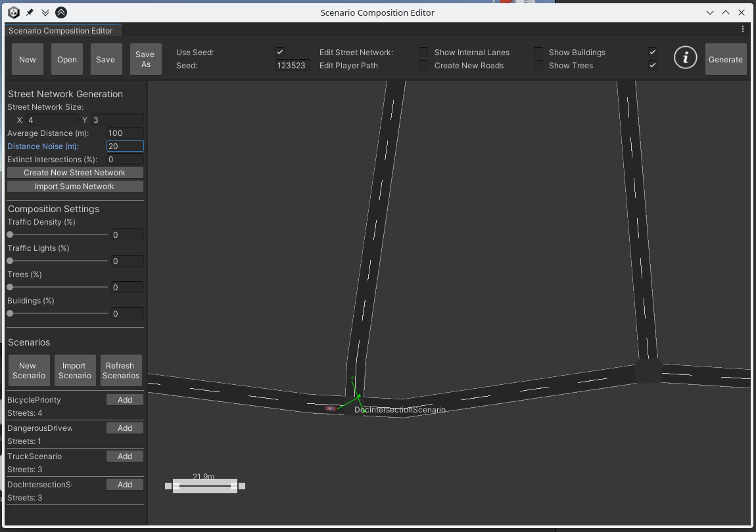Click the Traffic Density value field
Viewport: 756px width, 532px height.
pyautogui.click(x=128, y=234)
